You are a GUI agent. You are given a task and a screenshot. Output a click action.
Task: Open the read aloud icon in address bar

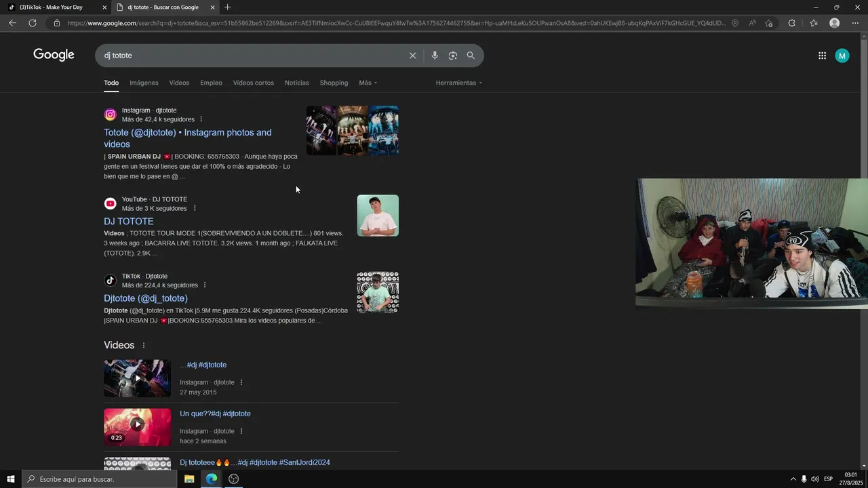tap(752, 23)
